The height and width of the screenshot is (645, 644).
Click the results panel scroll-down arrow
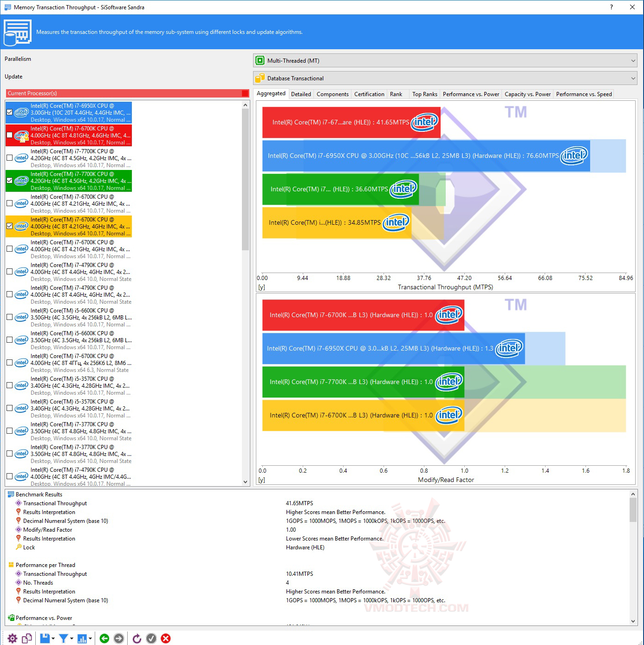pyautogui.click(x=633, y=621)
